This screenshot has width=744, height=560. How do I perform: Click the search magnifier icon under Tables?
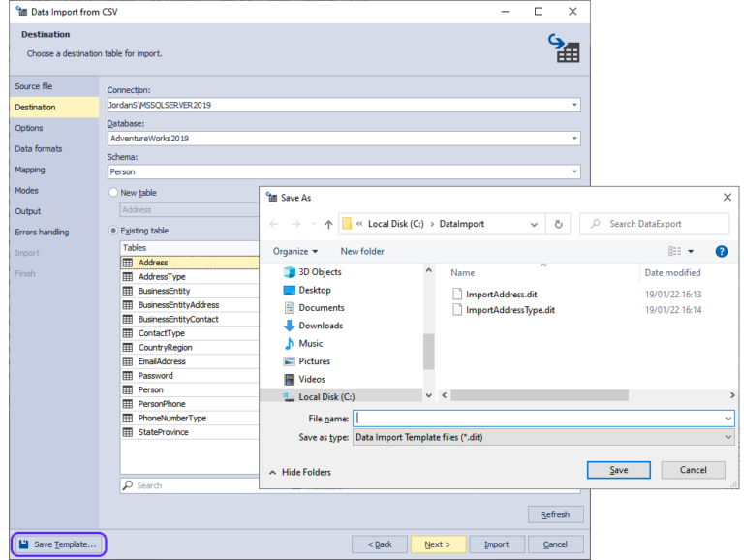tap(128, 485)
